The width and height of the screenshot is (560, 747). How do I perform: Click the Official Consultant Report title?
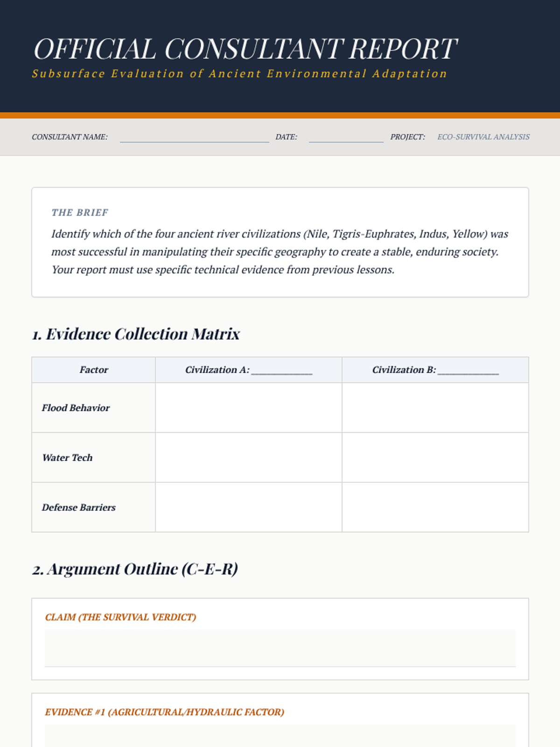(x=245, y=49)
